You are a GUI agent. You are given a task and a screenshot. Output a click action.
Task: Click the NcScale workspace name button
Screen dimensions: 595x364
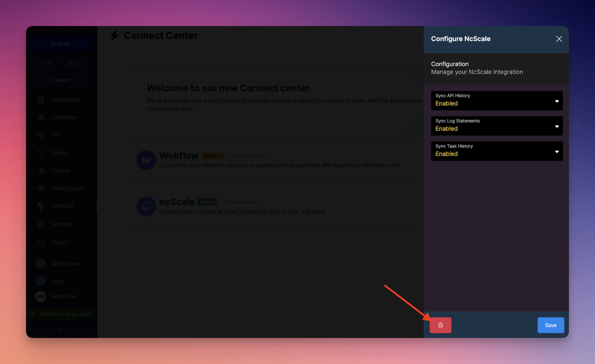point(61,44)
